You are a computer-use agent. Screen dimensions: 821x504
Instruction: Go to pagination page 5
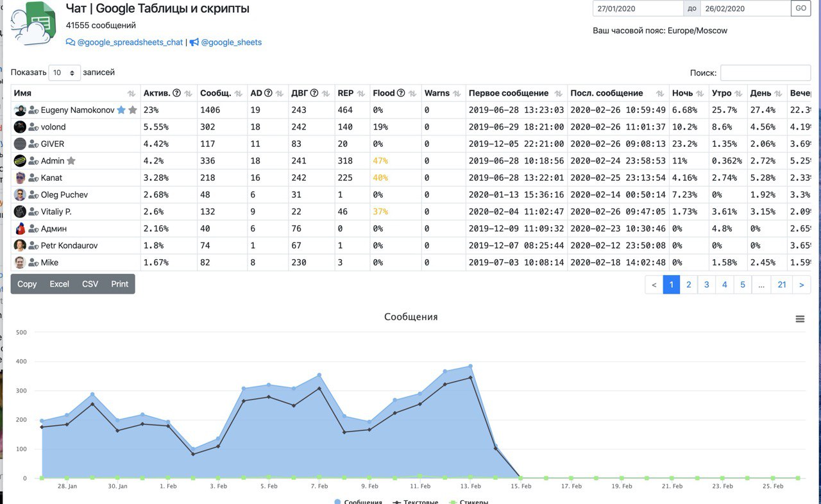coord(743,285)
